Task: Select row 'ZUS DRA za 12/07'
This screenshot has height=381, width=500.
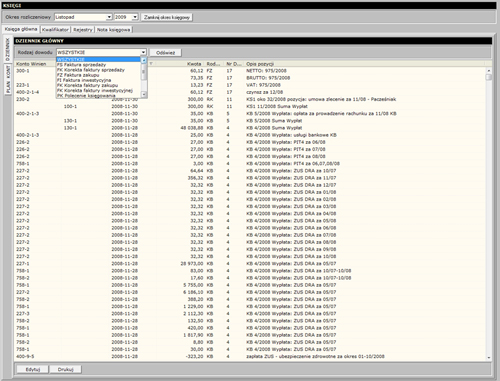Action: (x=250, y=185)
